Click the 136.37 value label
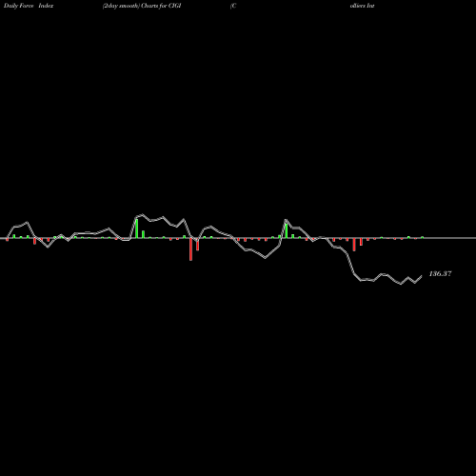The image size is (476, 476). point(440,273)
